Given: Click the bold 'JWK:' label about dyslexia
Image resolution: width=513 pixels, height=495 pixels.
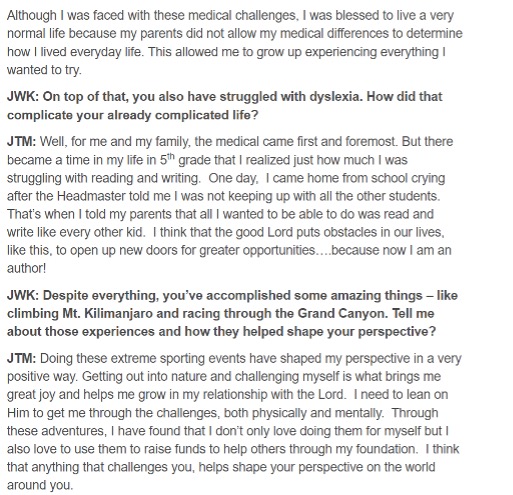Looking at the screenshot, I should pyautogui.click(x=23, y=97).
